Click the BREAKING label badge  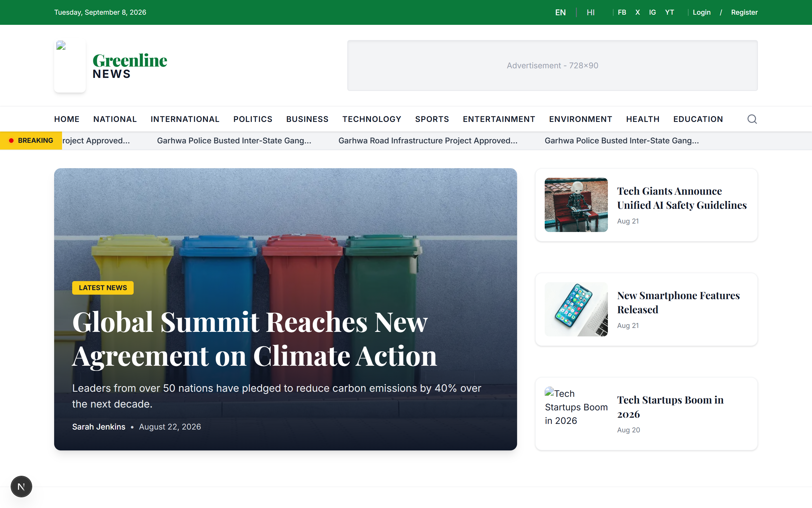point(31,141)
